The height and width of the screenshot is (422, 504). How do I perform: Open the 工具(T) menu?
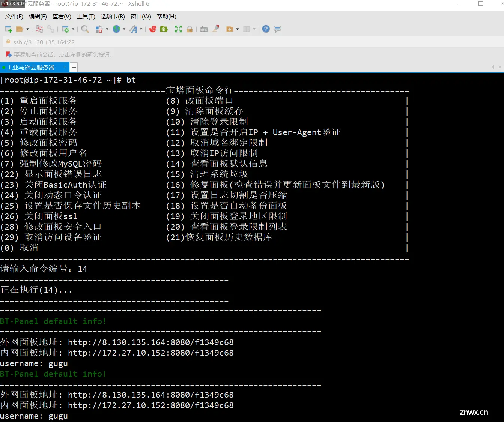click(86, 17)
